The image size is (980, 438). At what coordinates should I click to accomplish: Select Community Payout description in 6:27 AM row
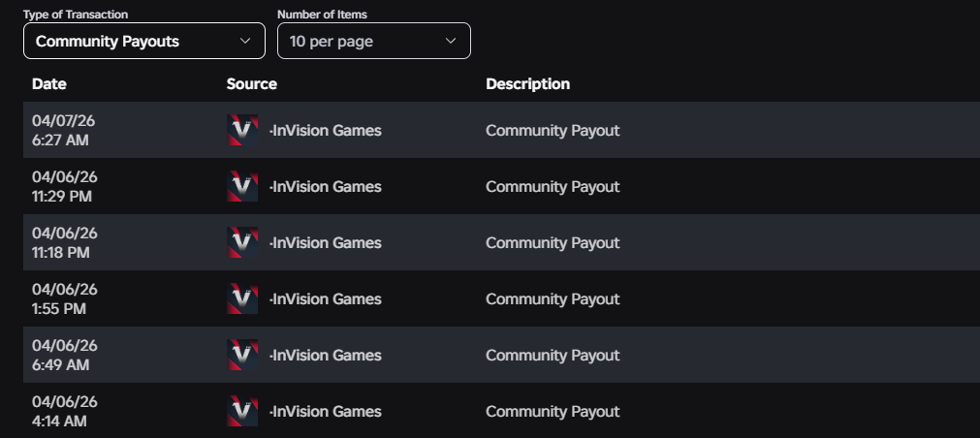553,130
